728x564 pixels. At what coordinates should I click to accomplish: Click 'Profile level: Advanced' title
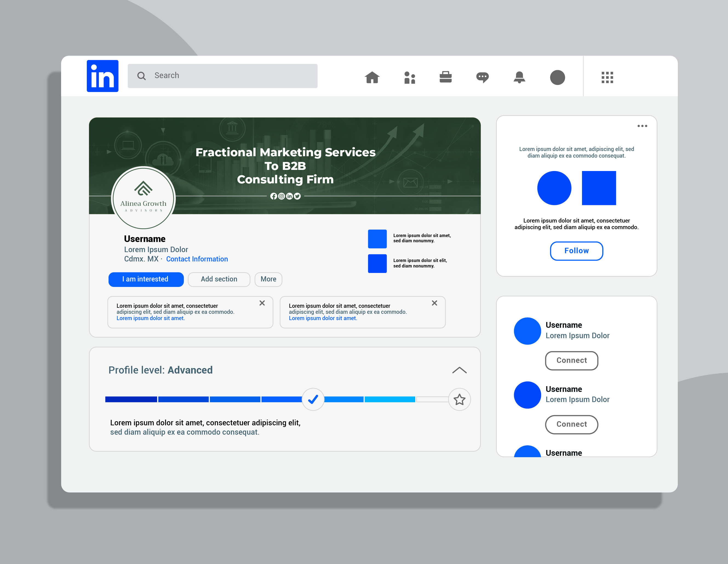coord(160,370)
